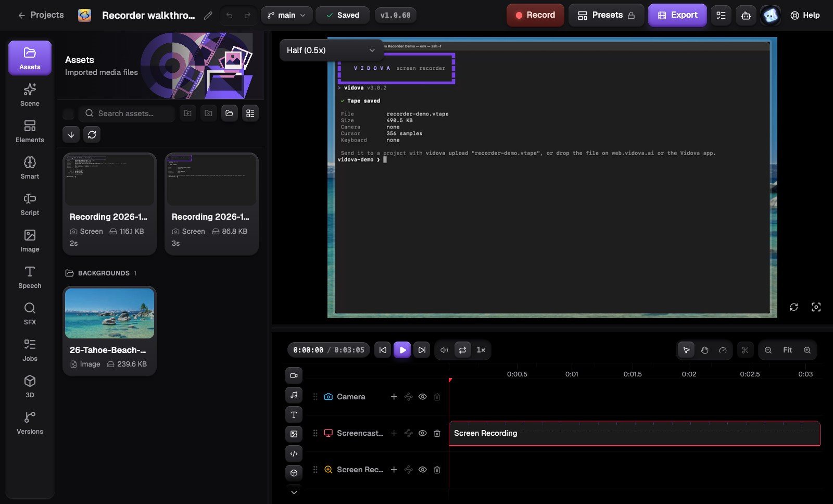Image resolution: width=833 pixels, height=504 pixels.
Task: Open the main branch dropdown
Action: point(286,16)
